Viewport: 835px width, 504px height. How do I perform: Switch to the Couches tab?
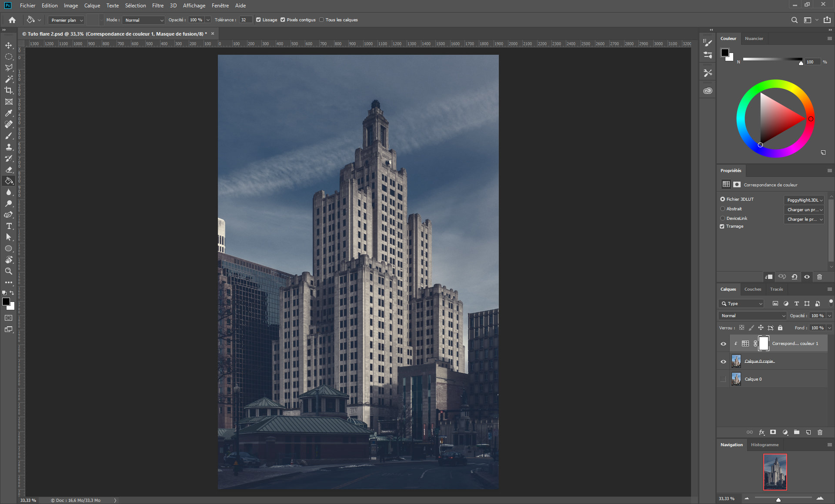[752, 289]
